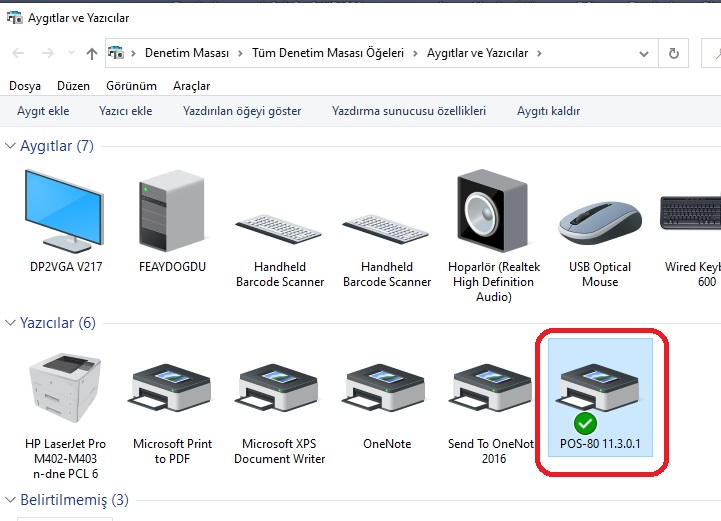Screen dimensions: 721x521
Task: Open the Dosya menu
Action: coord(25,86)
